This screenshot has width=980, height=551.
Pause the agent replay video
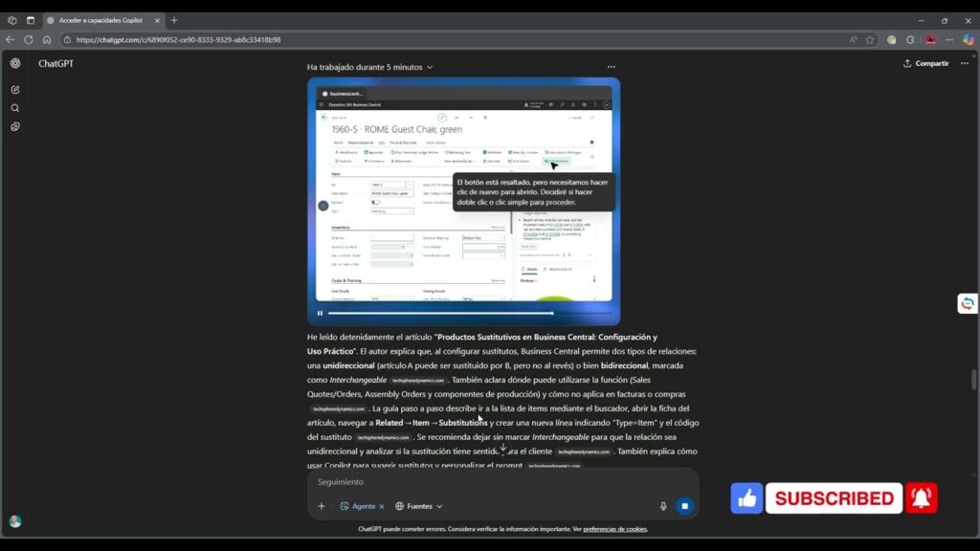tap(320, 314)
